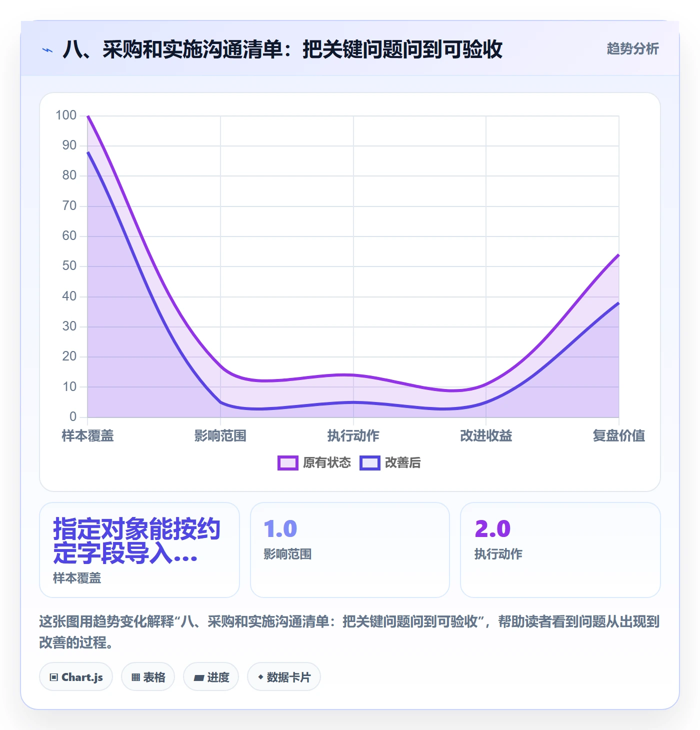Click the 趋势分析 label in the header

[632, 49]
